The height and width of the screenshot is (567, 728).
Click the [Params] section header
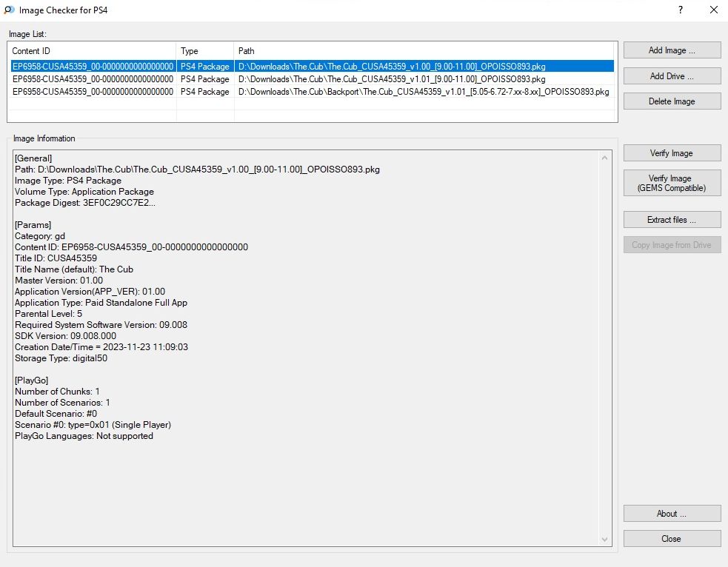point(33,225)
